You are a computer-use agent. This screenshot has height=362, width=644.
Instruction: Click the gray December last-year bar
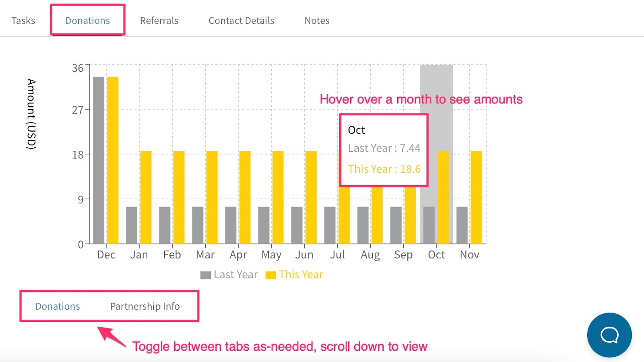point(99,160)
